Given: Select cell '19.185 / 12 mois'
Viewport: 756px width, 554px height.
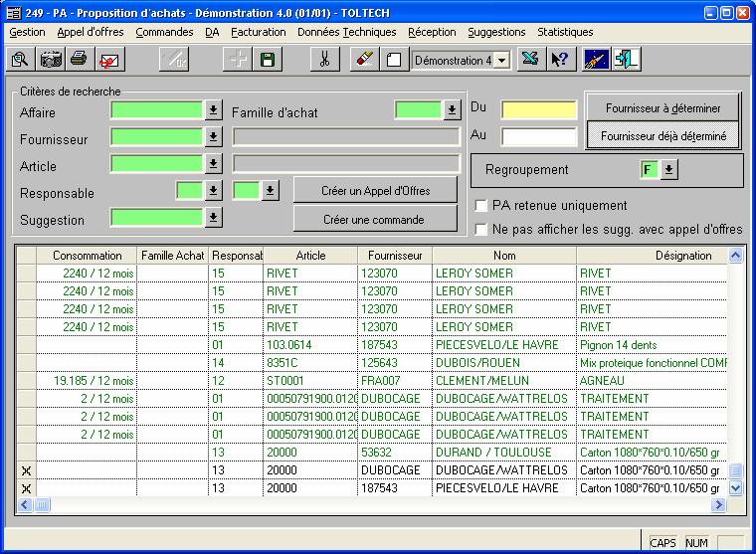Looking at the screenshot, I should pos(87,381).
